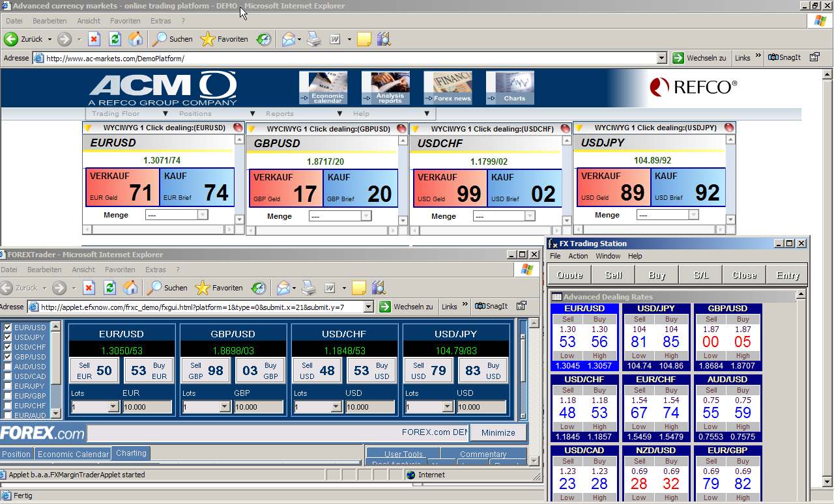Uncheck the EUR/USD currency pair checkbox
This screenshot has height=504, width=834.
point(8,328)
